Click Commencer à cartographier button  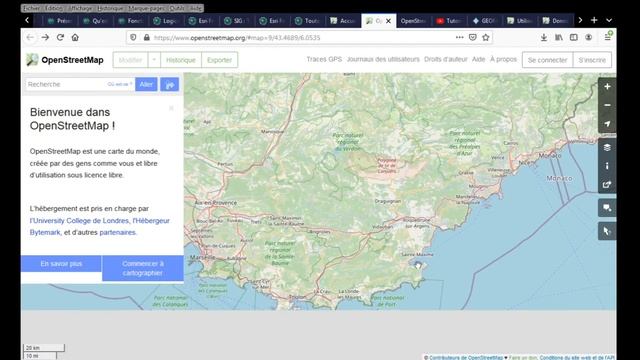click(143, 268)
